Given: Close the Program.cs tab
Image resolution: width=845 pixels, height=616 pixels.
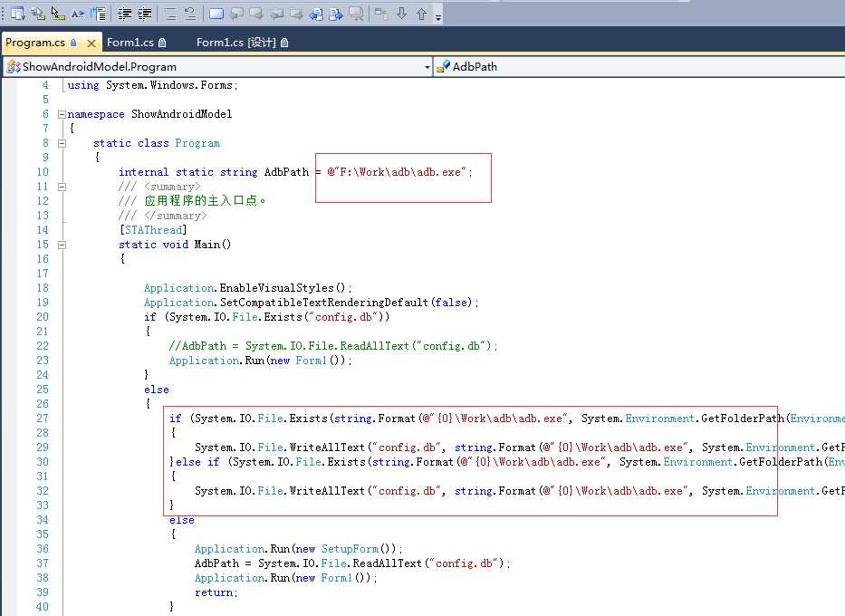Looking at the screenshot, I should (x=91, y=43).
